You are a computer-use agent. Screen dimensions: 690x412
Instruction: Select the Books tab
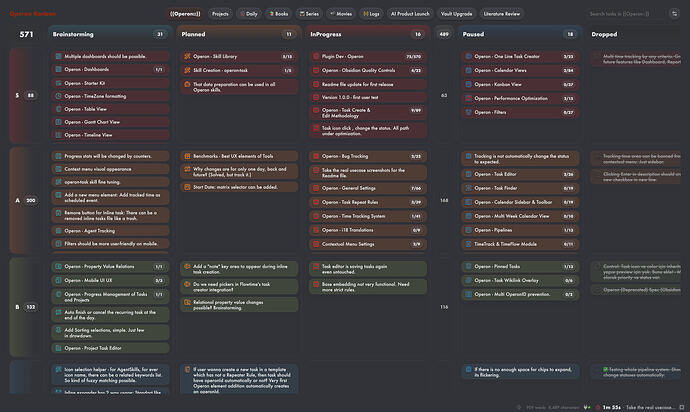click(279, 14)
